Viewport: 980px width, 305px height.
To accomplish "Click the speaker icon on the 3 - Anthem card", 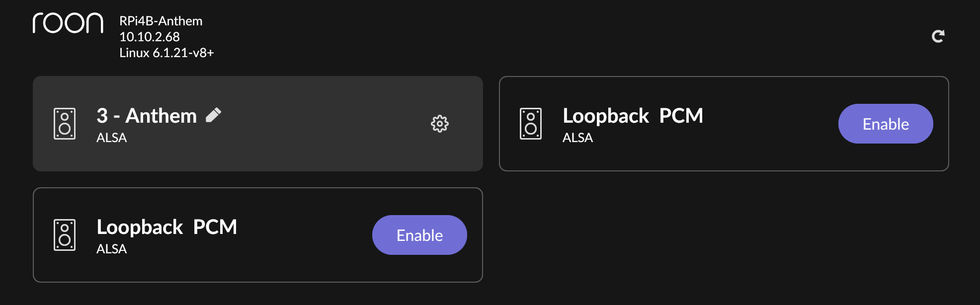I will (65, 124).
